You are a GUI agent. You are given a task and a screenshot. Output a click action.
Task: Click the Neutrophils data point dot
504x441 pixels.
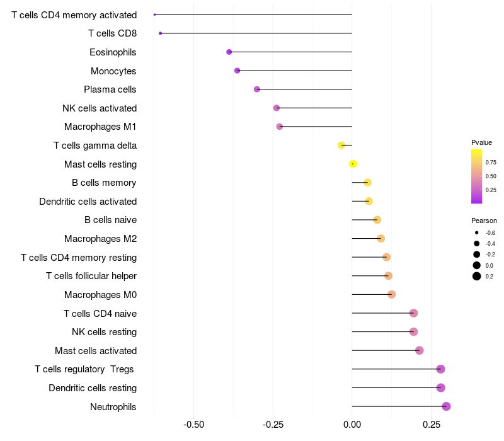click(x=446, y=406)
